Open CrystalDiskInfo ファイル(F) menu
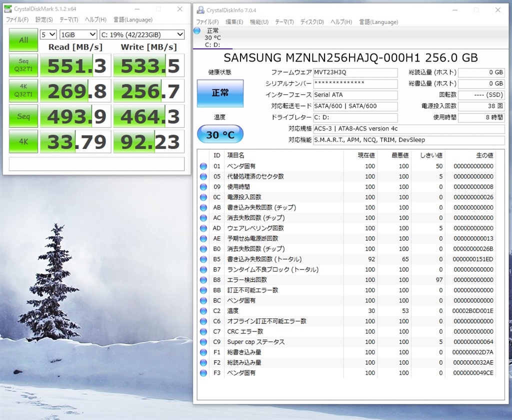Viewport: 512px width, 420px height. coord(207,22)
